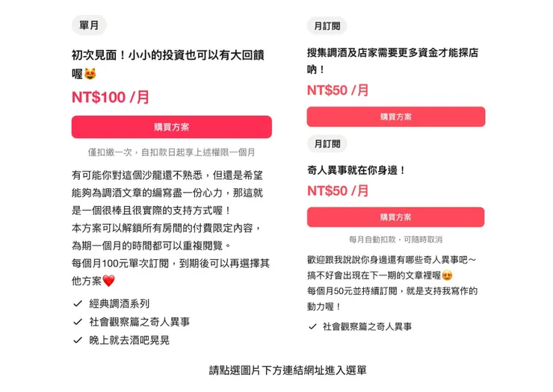Click the NT$50 /月 price under 搜集調酒
This screenshot has height=392, width=553.
(338, 90)
